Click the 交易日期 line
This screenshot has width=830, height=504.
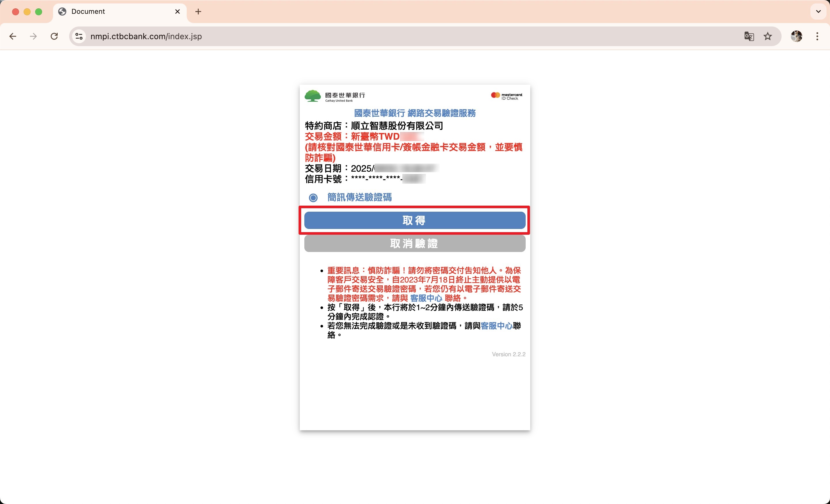tap(372, 168)
